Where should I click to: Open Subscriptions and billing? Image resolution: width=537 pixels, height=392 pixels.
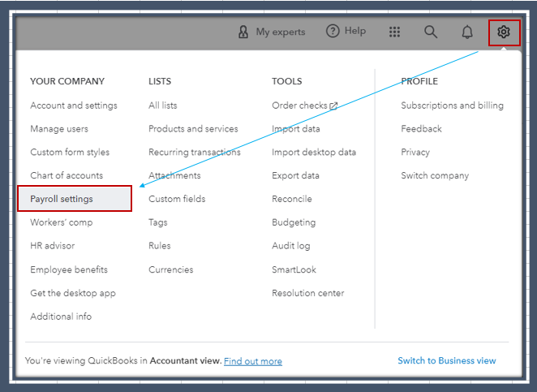click(x=452, y=106)
